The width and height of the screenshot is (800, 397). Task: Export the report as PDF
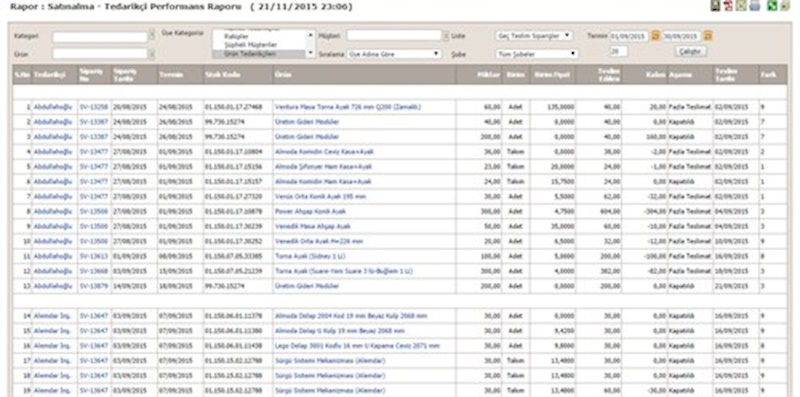point(729,6)
